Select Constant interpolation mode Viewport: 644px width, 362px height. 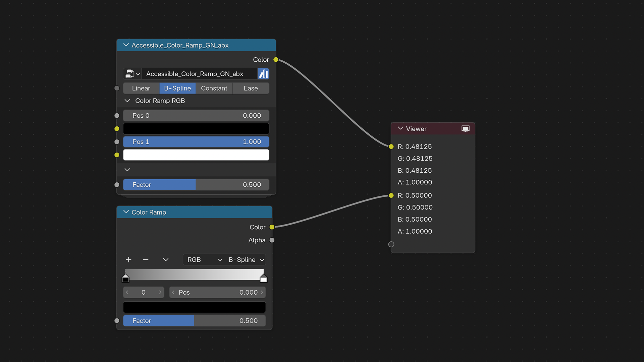(x=214, y=88)
